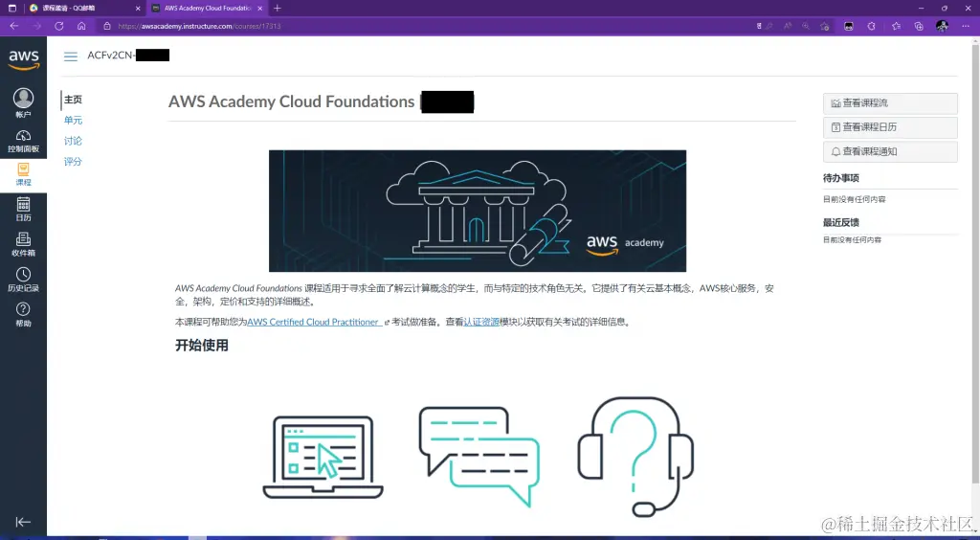Viewport: 980px width, 540px height.
Task: Click the page vertical scrollbar
Action: pos(975,262)
